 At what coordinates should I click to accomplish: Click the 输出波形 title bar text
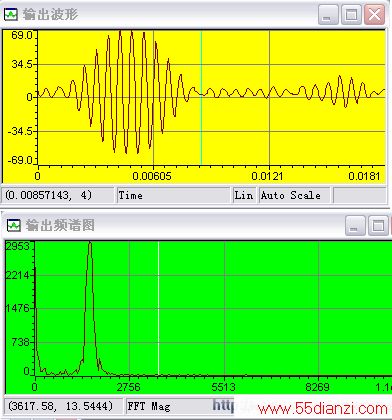coord(50,14)
